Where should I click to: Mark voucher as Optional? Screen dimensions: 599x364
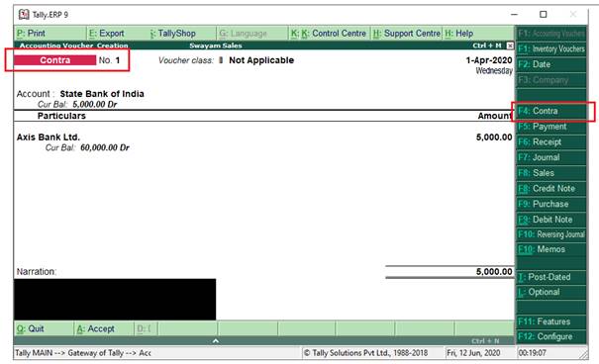[550, 293]
